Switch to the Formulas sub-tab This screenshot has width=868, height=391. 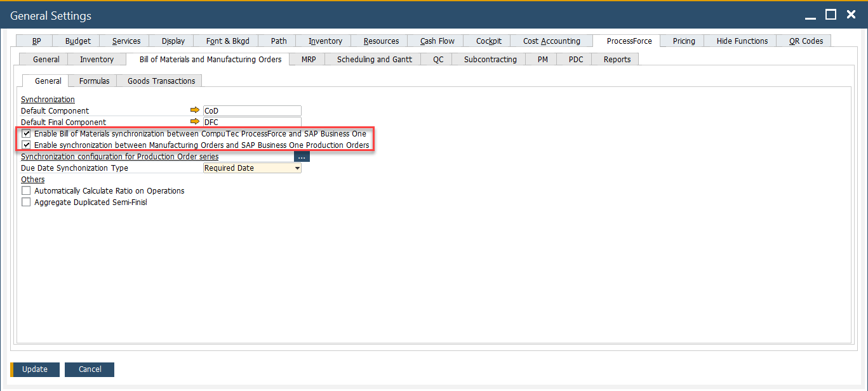[94, 81]
